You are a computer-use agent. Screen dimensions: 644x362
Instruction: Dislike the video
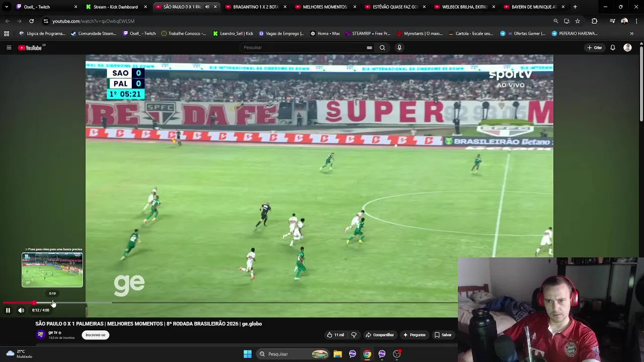pyautogui.click(x=354, y=335)
